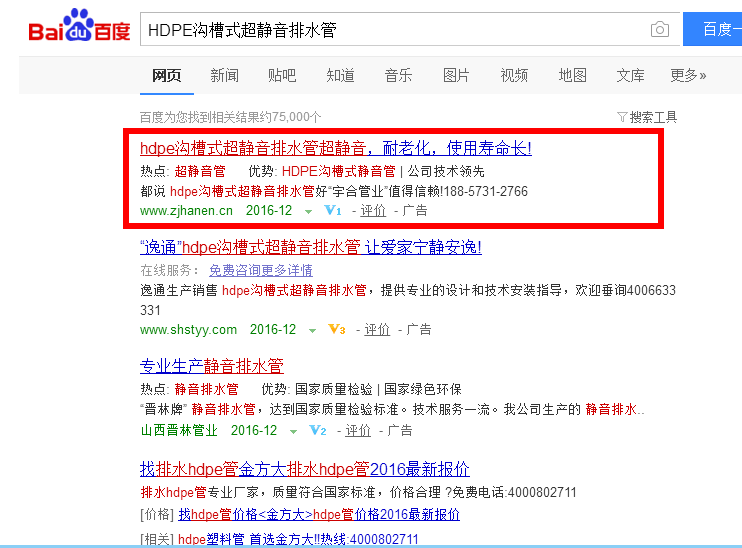Expand dropdown arrow beside 山西晋林管业
Viewport: 742px width, 548px height.
pos(293,432)
